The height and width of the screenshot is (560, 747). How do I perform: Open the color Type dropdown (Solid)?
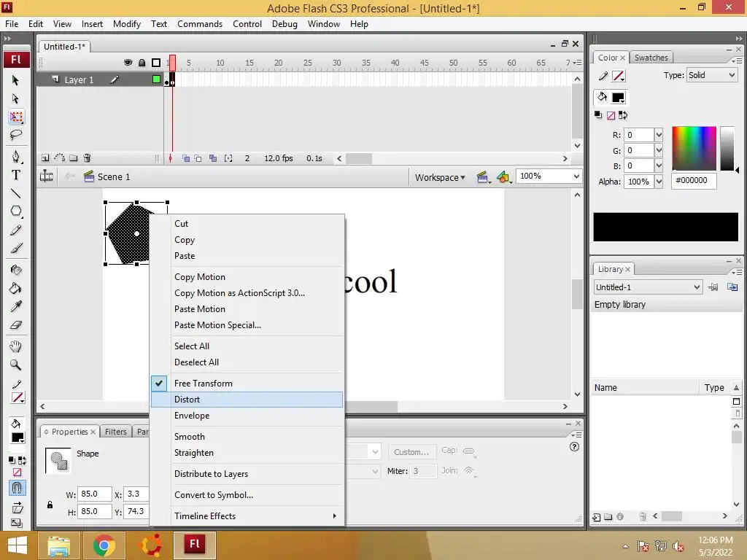click(712, 75)
